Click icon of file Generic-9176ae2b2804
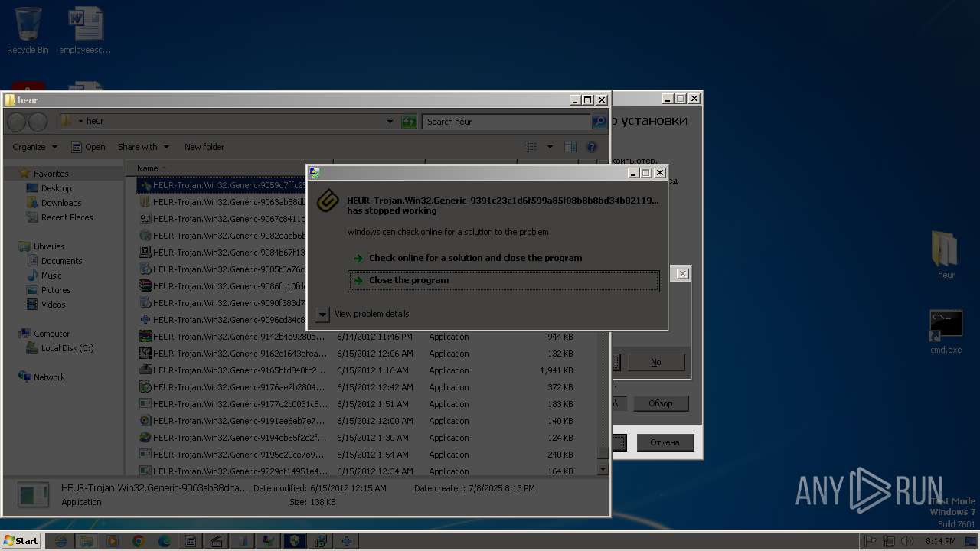Screen dimensions: 980x551 tap(145, 387)
